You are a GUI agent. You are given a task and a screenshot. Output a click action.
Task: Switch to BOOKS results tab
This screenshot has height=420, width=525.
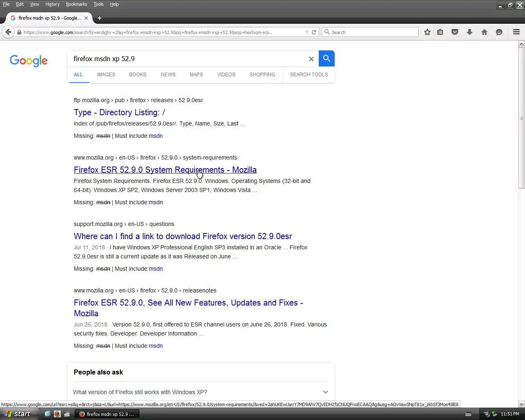coord(138,75)
